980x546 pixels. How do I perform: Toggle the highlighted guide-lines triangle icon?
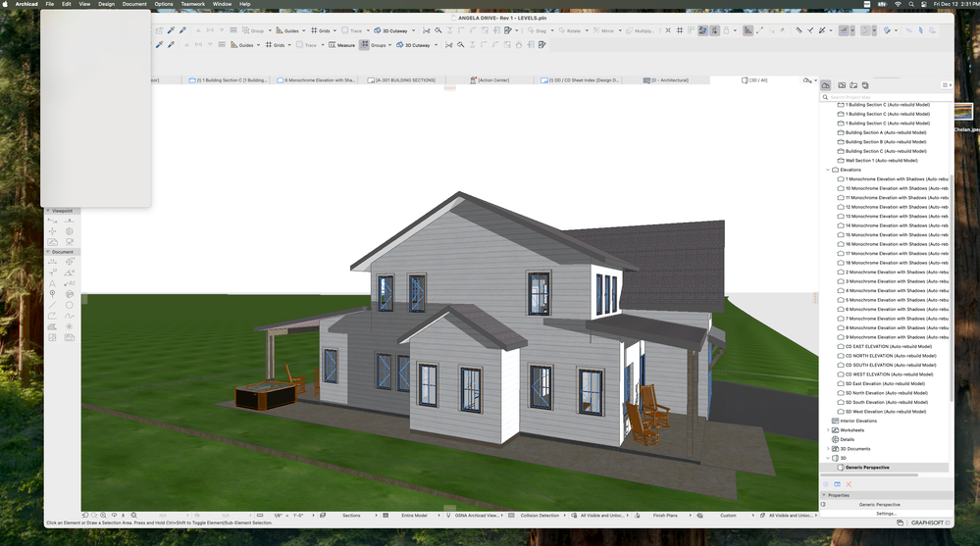pyautogui.click(x=748, y=30)
